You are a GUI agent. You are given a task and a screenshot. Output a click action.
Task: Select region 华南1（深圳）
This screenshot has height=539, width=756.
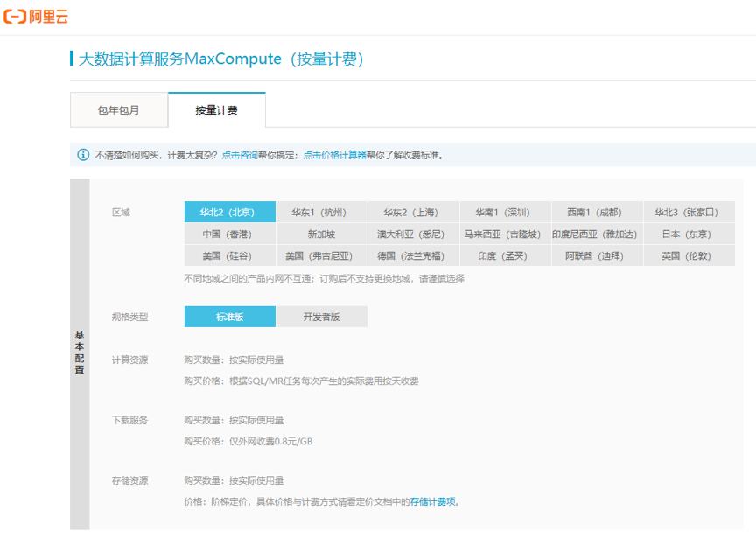(506, 212)
